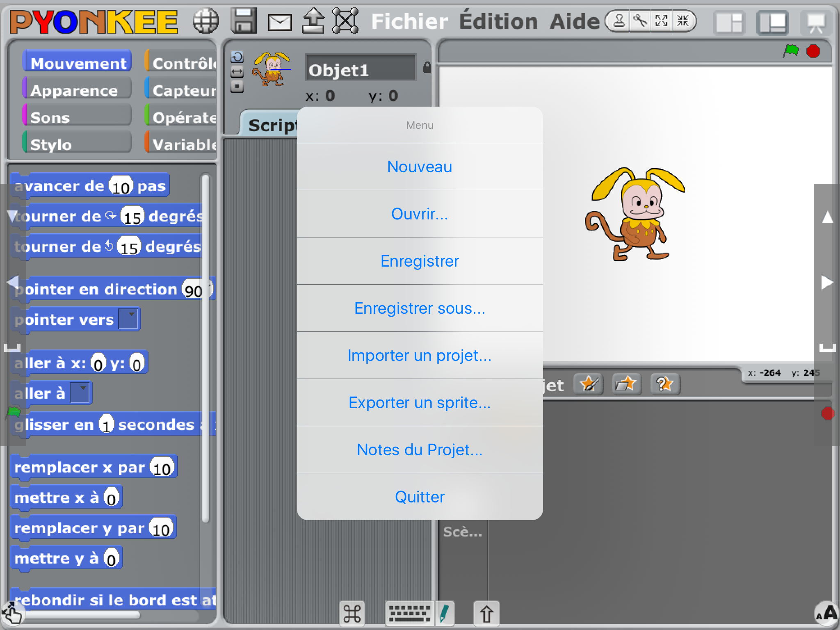This screenshot has width=840, height=630.
Task: Click the floppy disk save icon
Action: [244, 21]
